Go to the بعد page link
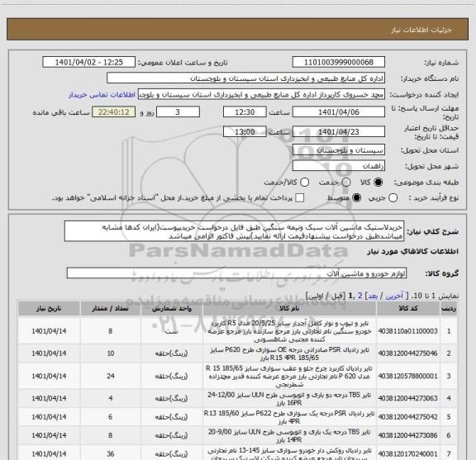Screen dimensions: 476x460 (373, 296)
